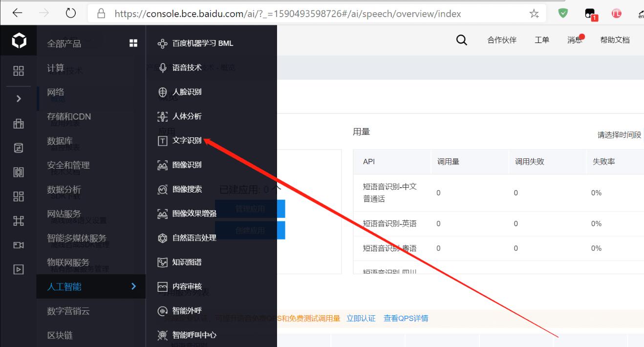Click 工单 in the header

pyautogui.click(x=542, y=40)
